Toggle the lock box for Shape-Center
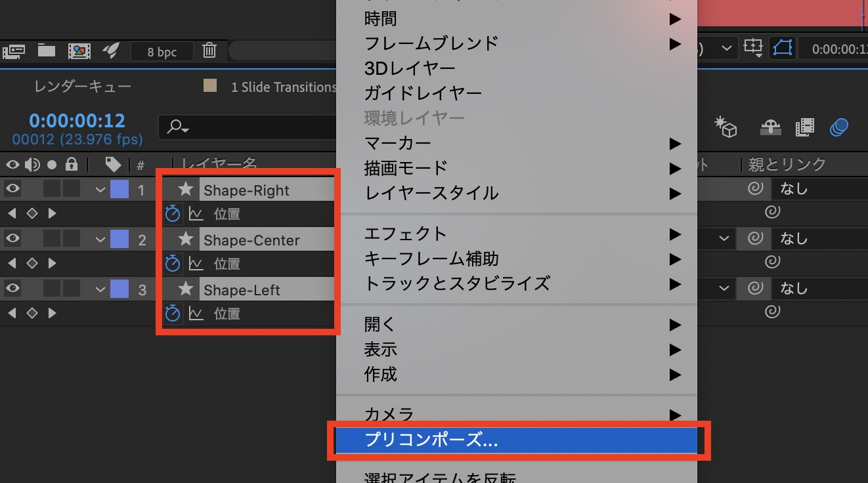The width and height of the screenshot is (868, 483). (x=71, y=239)
